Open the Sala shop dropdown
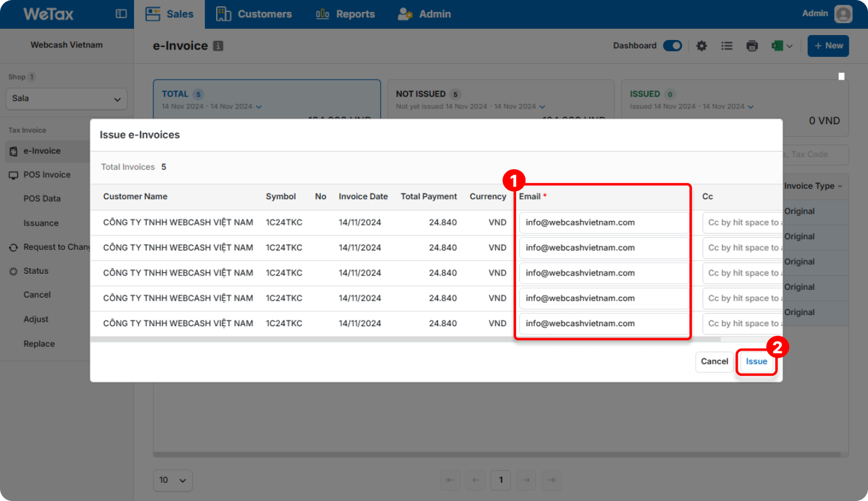The image size is (868, 501). 66,99
